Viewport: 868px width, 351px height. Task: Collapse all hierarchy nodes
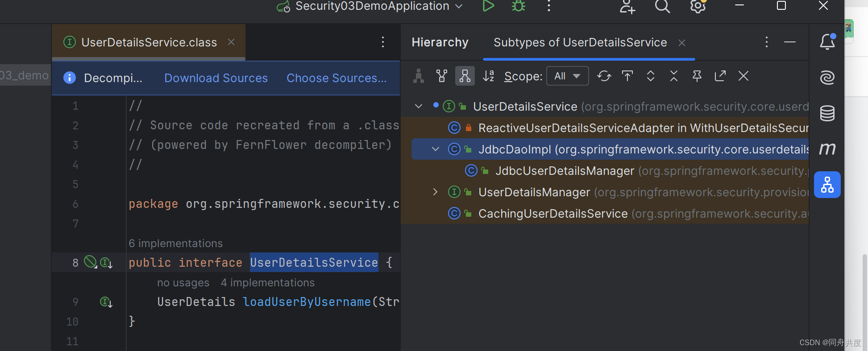674,76
